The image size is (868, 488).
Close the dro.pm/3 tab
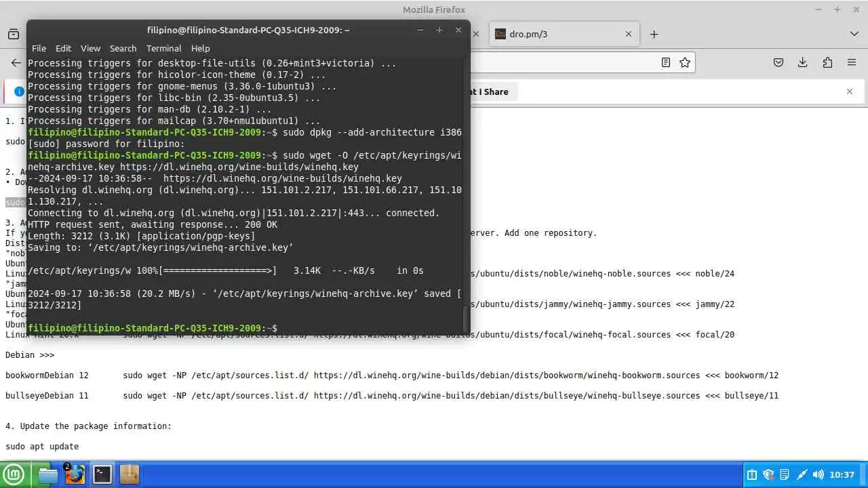click(x=628, y=34)
